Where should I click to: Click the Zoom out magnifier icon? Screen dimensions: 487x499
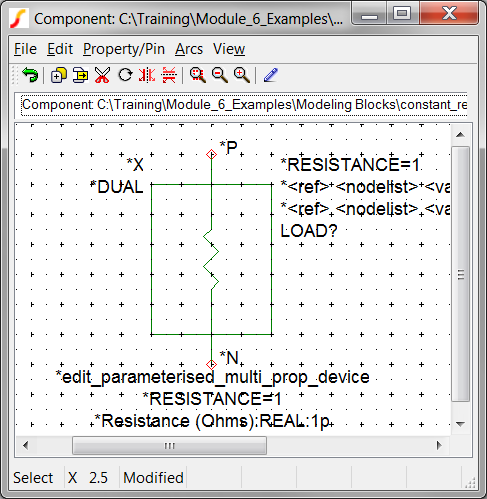point(220,75)
